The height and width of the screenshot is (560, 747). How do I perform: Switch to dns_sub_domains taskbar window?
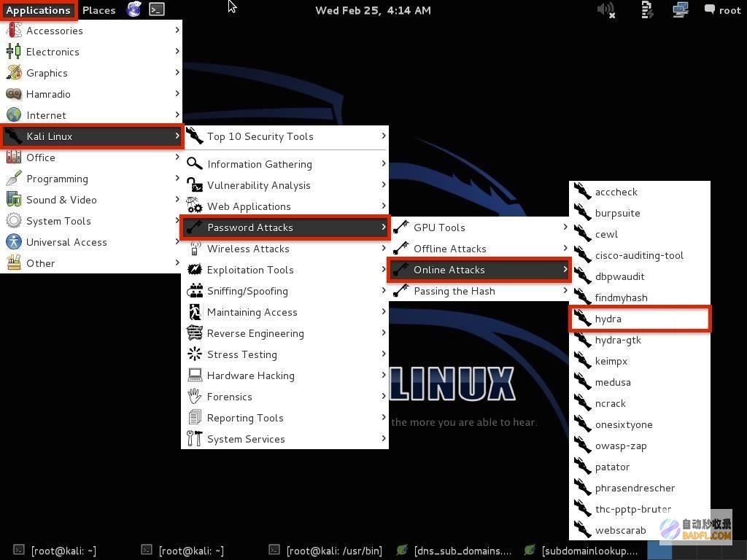453,551
